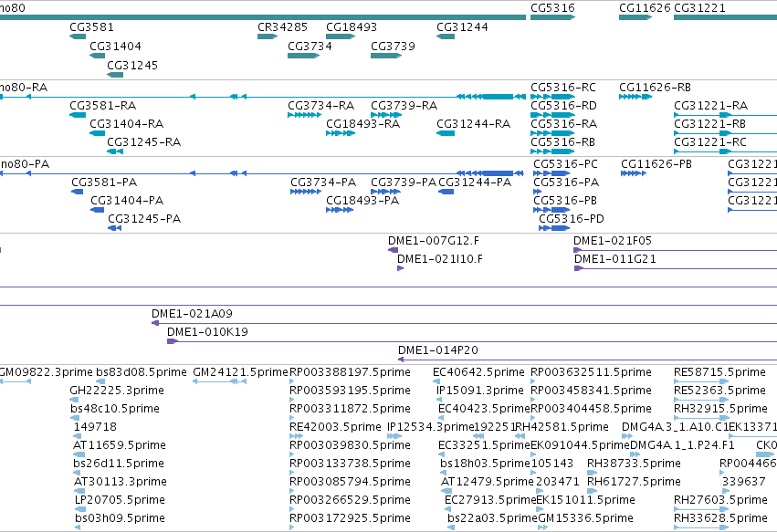
Task: Select the LP20705.5prime EST
Action: tap(80, 510)
